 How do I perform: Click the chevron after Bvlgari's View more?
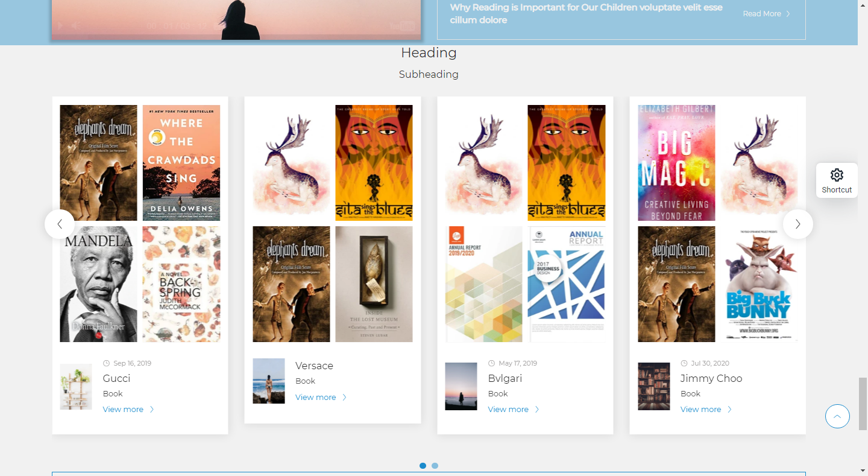537,410
